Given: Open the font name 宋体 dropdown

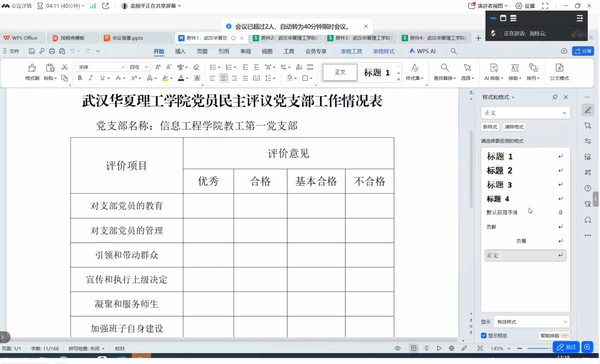Looking at the screenshot, I should coord(123,67).
